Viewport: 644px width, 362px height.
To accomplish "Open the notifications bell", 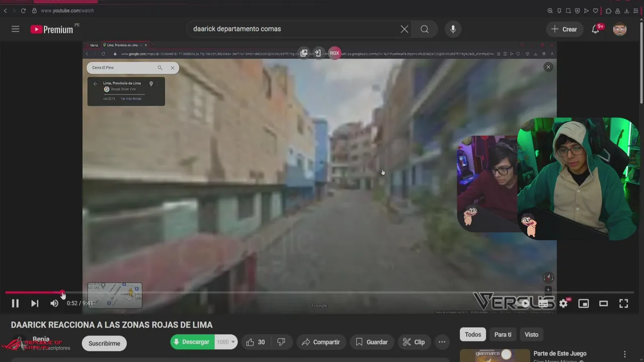I will click(596, 29).
